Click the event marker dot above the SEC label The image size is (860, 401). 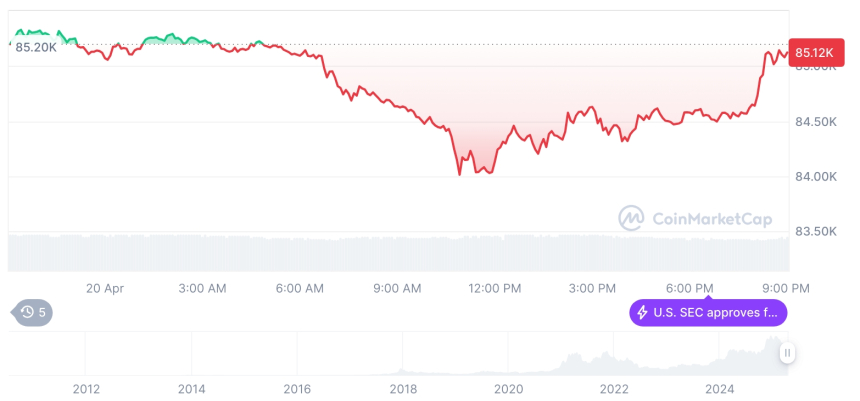pyautogui.click(x=709, y=295)
